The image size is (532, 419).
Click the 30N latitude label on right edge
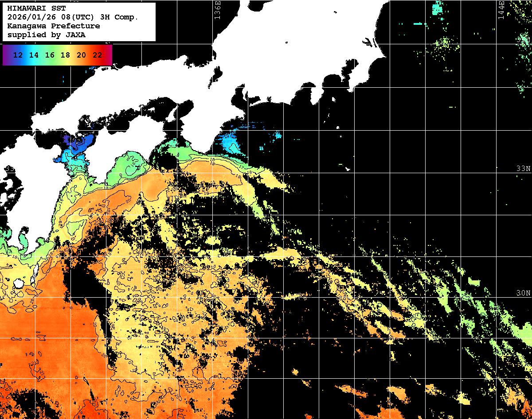[523, 293]
